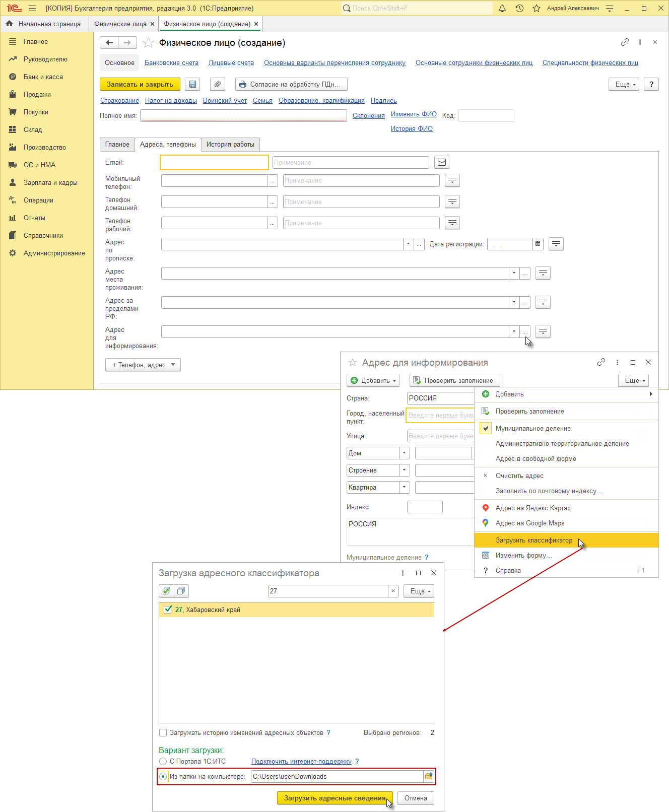Select Из папки на компьютере option
Viewport: 669px width, 812px height.
coord(163,776)
